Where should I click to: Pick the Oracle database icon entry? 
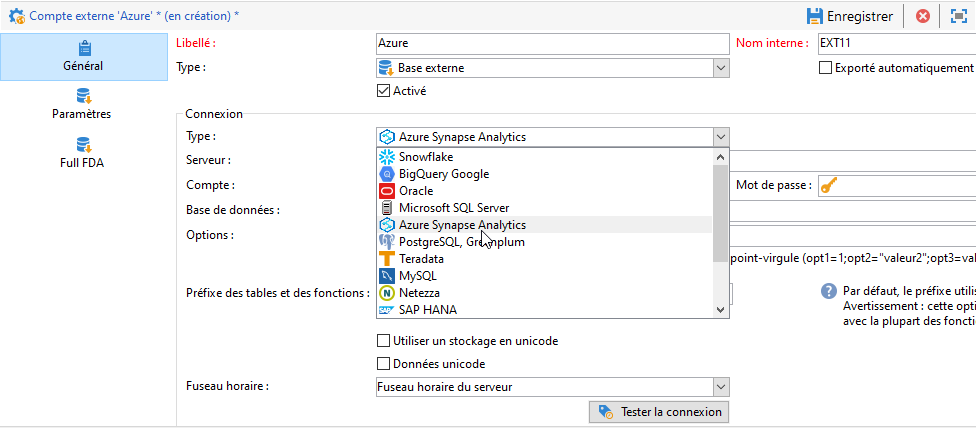388,191
